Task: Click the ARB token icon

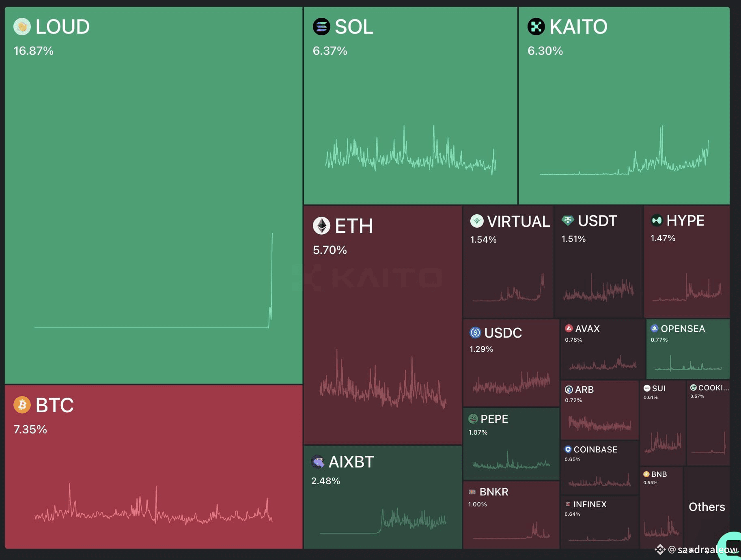Action: (x=569, y=390)
